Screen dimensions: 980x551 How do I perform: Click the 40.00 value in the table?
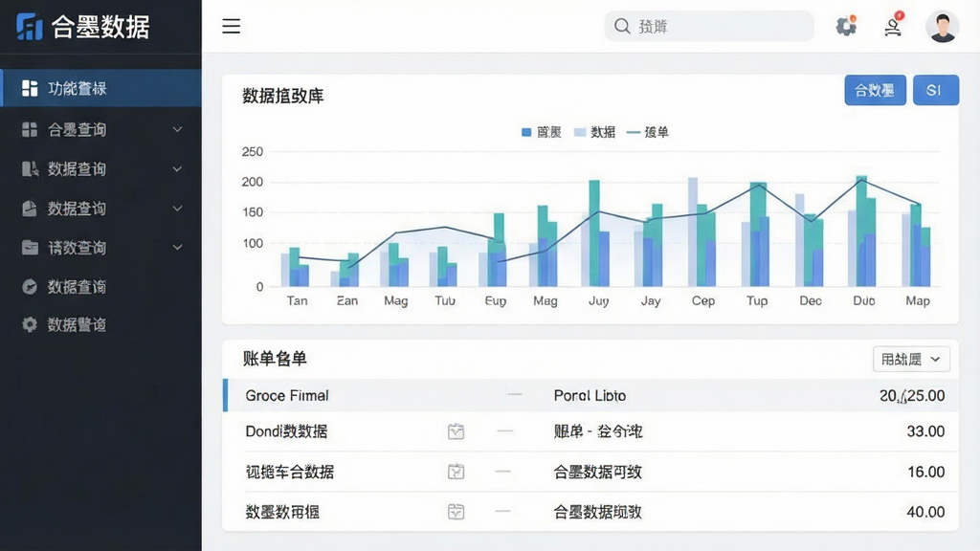tap(925, 512)
